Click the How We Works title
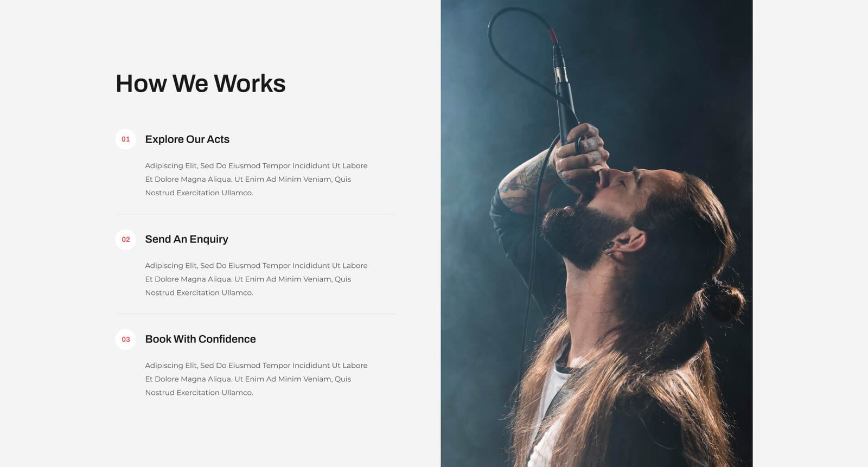This screenshot has width=868, height=467. click(x=201, y=84)
